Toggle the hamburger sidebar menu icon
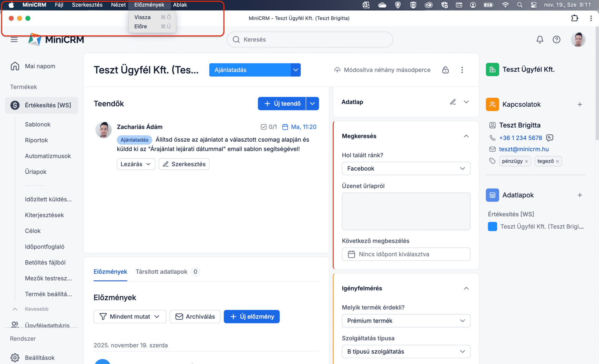599x364 pixels. point(14,40)
